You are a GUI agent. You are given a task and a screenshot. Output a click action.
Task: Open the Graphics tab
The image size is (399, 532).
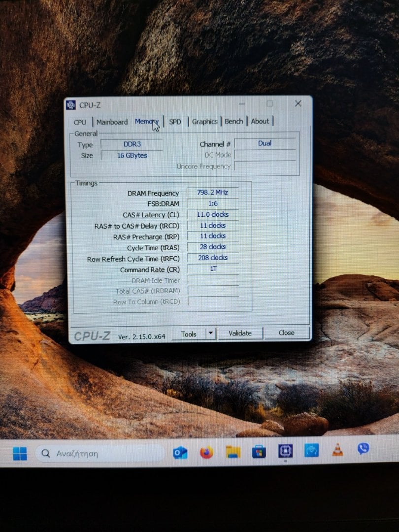point(204,122)
